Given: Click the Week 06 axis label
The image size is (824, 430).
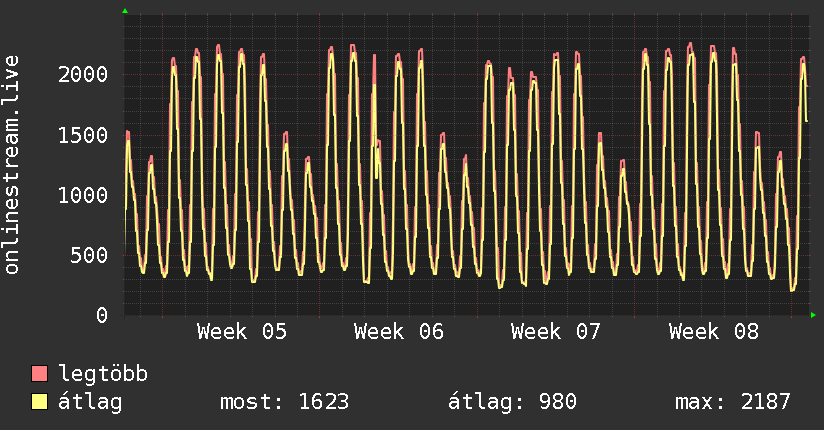Looking at the screenshot, I should tap(399, 332).
